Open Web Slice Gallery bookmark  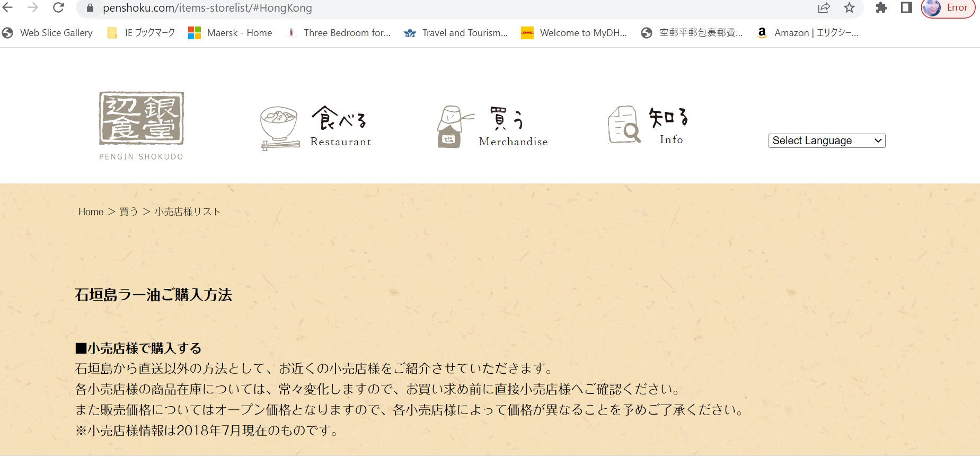click(48, 33)
